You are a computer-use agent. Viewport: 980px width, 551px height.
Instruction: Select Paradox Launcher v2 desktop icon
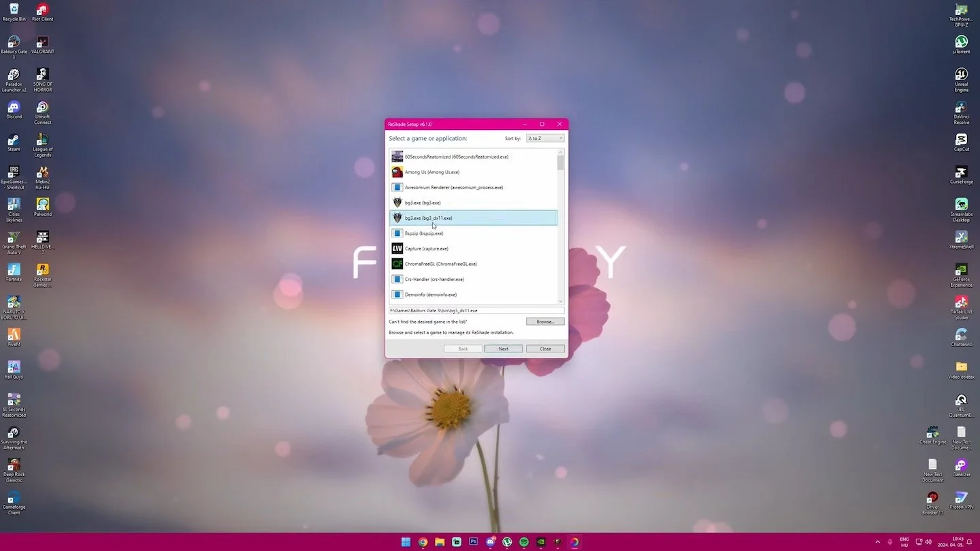[x=14, y=80]
